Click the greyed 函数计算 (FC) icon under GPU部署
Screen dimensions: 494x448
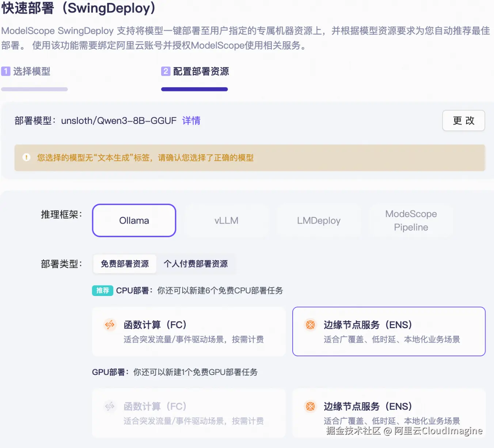110,406
